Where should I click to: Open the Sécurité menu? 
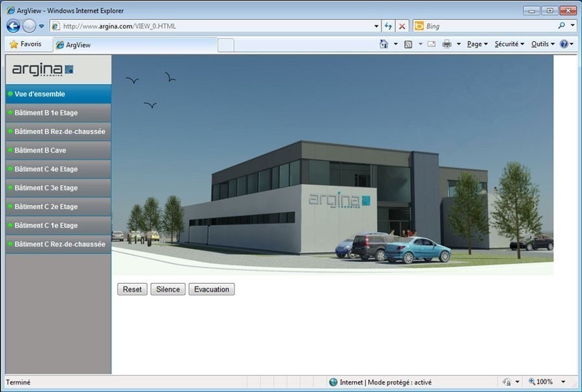[509, 44]
